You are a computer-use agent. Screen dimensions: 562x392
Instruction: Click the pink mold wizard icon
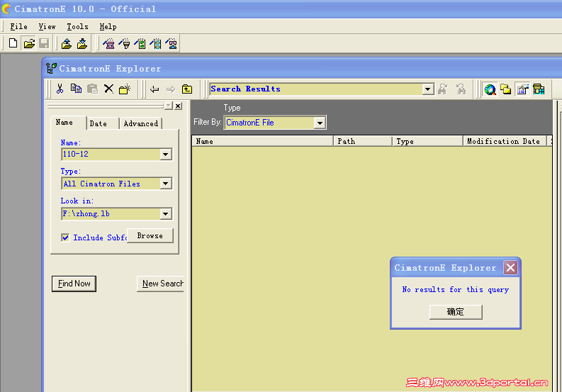[x=109, y=43]
